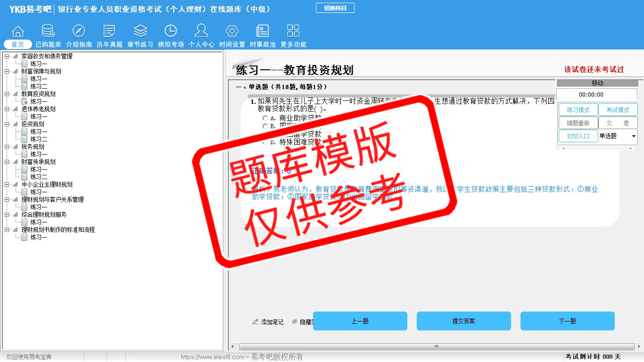Open 练习一 under 理财规划书制作的标准和流程
Image resolution: width=644 pixels, height=362 pixels.
pos(39,238)
